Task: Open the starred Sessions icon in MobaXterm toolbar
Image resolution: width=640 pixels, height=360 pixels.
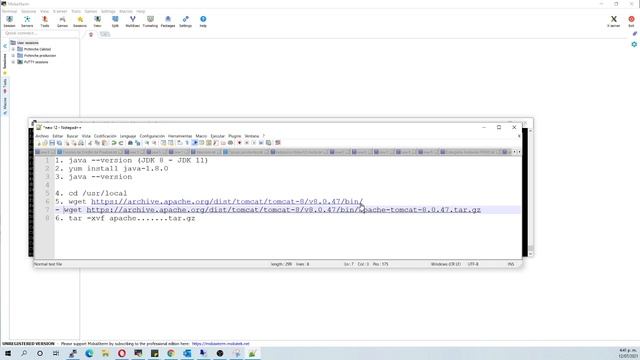Action: (x=80, y=21)
